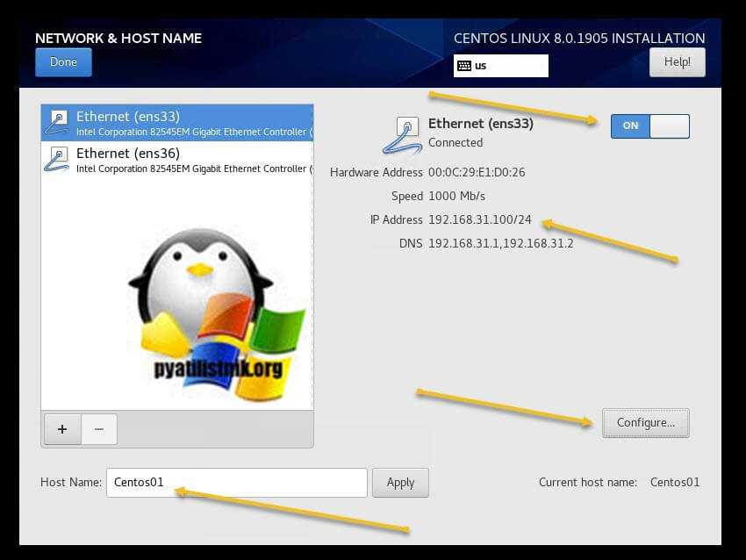Add a network device with the plus button
746x560 pixels.
[62, 429]
